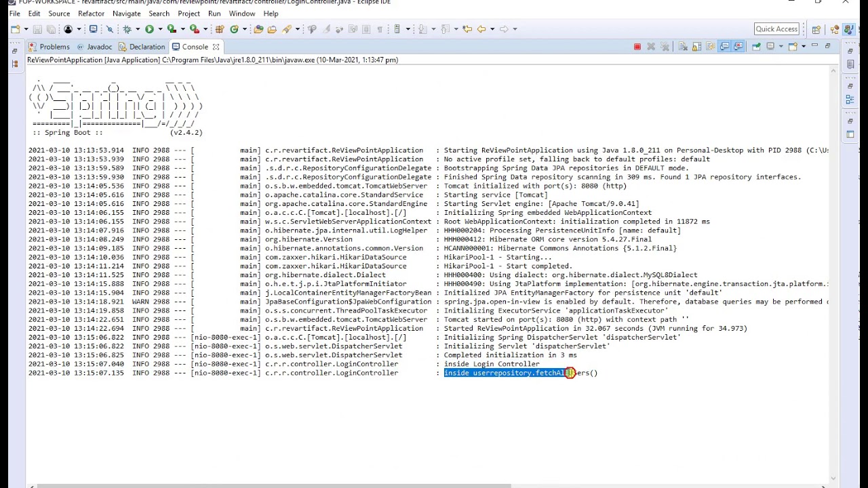Switch to the Javadoc tab

94,47
